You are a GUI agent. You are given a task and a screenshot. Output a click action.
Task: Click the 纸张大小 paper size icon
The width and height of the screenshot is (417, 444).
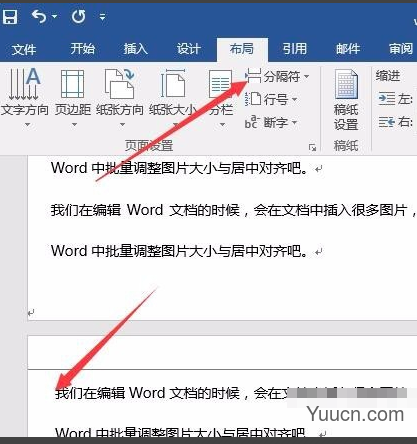pyautogui.click(x=173, y=84)
